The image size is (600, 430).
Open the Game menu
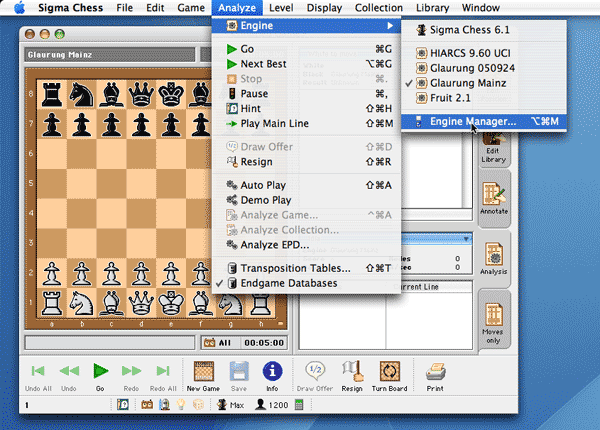(191, 8)
